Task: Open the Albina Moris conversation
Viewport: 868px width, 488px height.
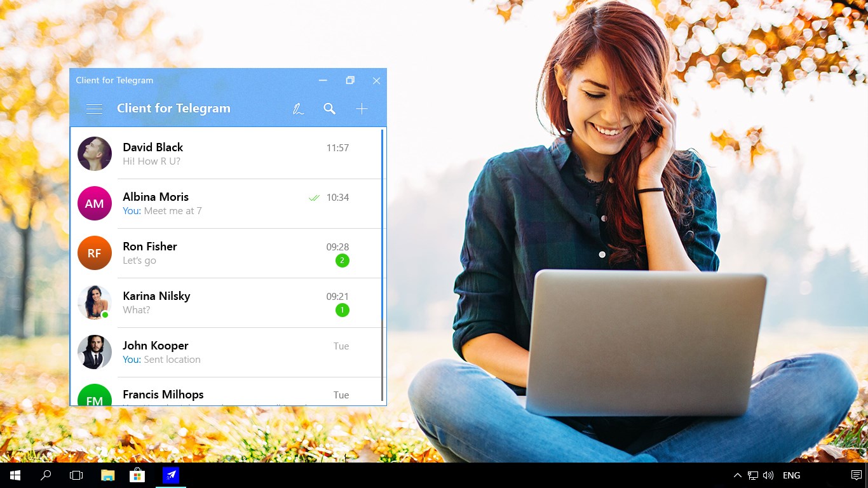Action: tap(227, 203)
